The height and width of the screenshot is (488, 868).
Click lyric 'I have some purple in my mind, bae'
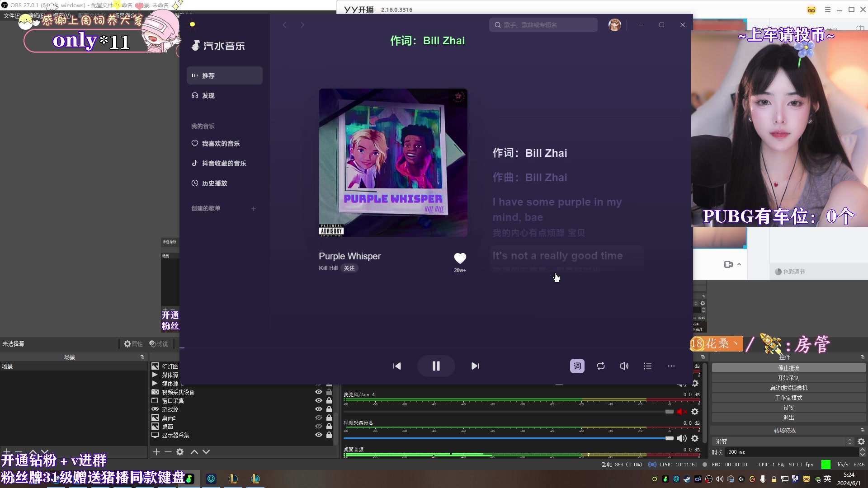[x=557, y=210]
